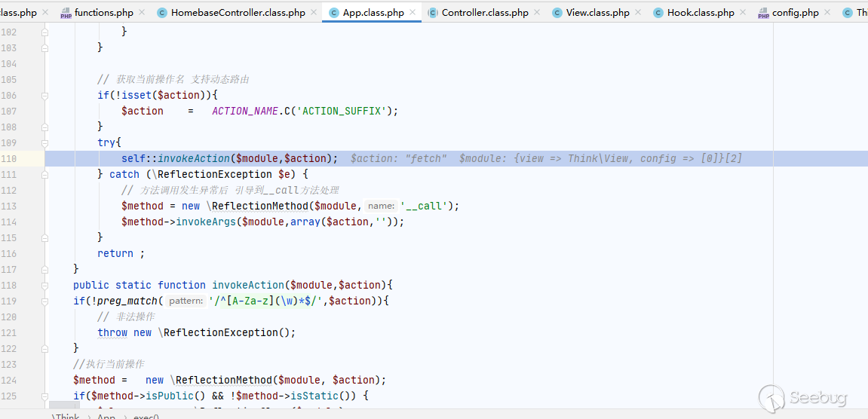Click the return keyword on line 116
This screenshot has width=868, height=419.
click(115, 253)
